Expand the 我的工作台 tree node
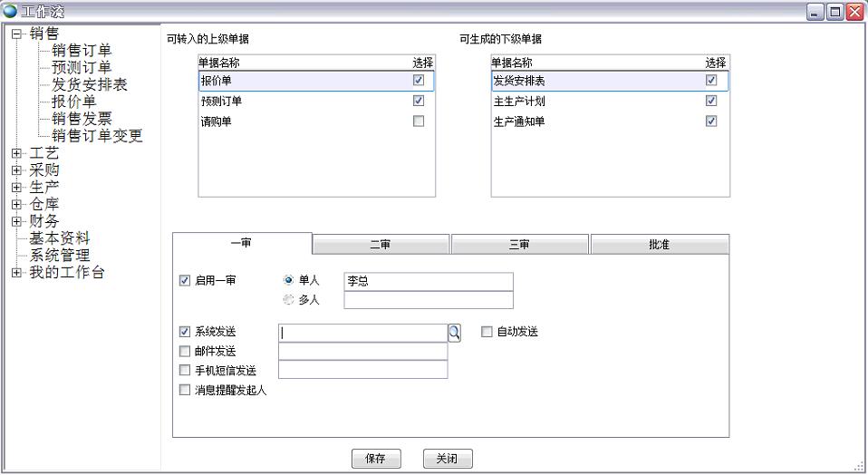This screenshot has height=475, width=868. [x=16, y=273]
